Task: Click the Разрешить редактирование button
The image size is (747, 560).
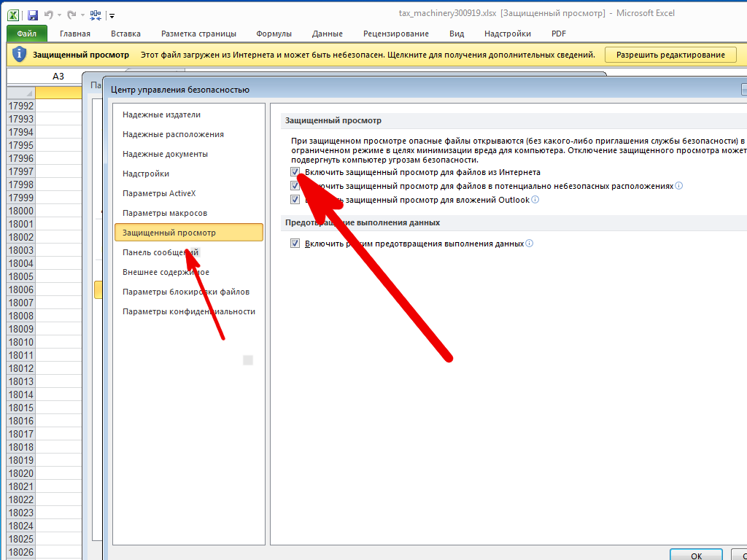Action: [x=670, y=55]
